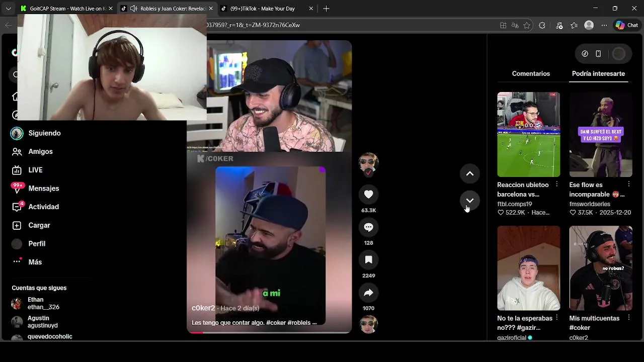Mute the Robleis y Juan Coker tab speaker icon
644x362 pixels.
(133, 9)
